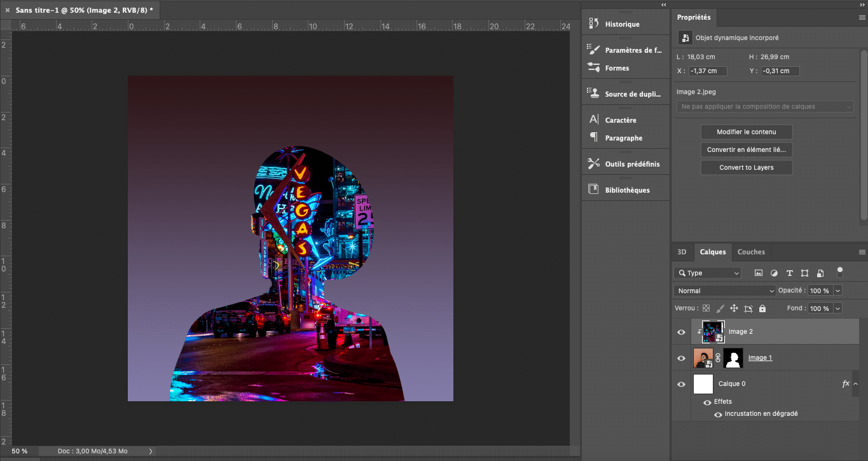Screen dimensions: 868x461
Task: Toggle visibility of Effets
Action: [707, 402]
